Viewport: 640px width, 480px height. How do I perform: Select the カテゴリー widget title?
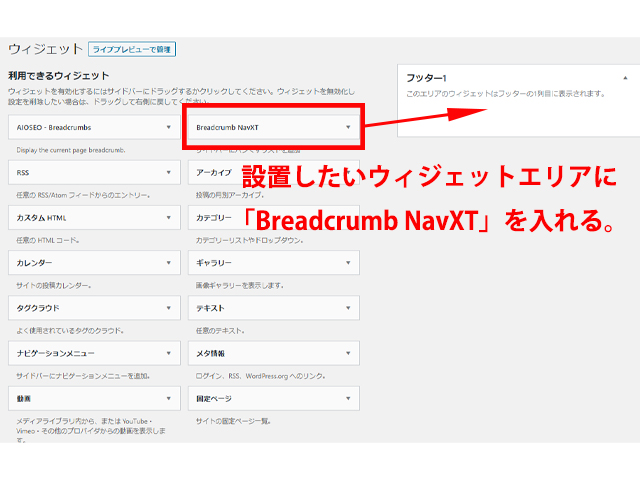click(x=214, y=218)
